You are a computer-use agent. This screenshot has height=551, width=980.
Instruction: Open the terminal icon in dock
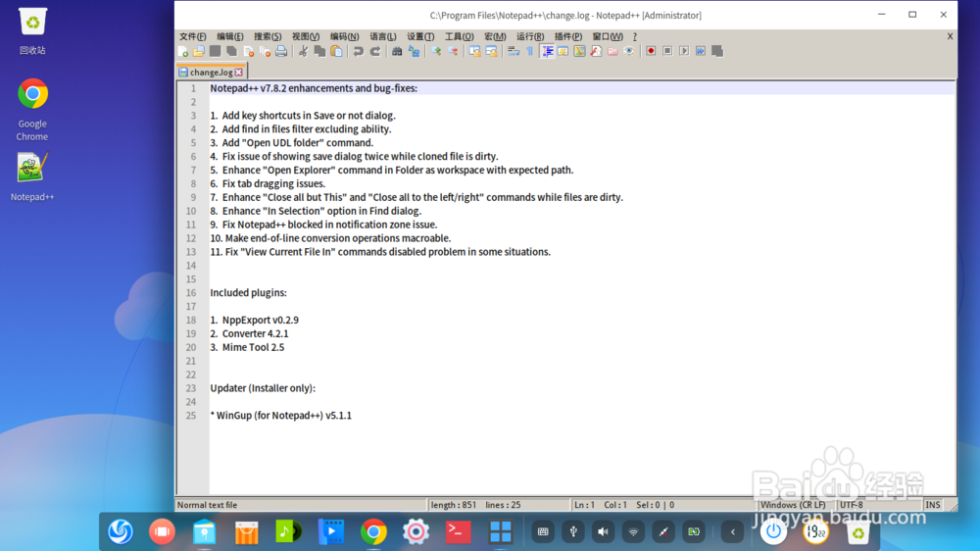click(x=458, y=531)
